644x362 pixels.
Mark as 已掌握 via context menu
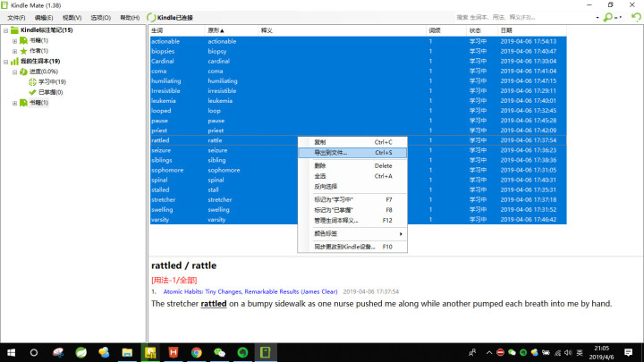coord(352,210)
